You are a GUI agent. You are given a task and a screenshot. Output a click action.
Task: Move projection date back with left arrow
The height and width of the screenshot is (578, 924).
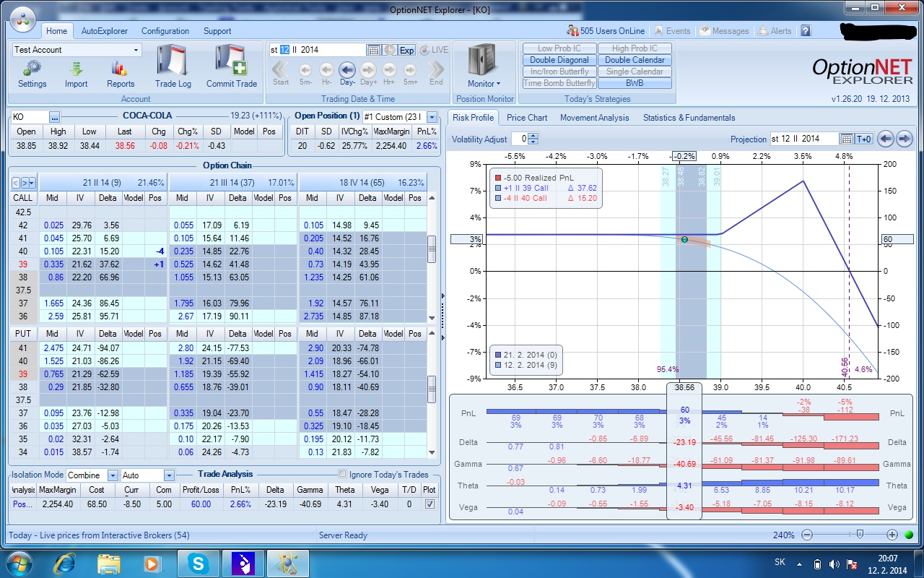[886, 139]
